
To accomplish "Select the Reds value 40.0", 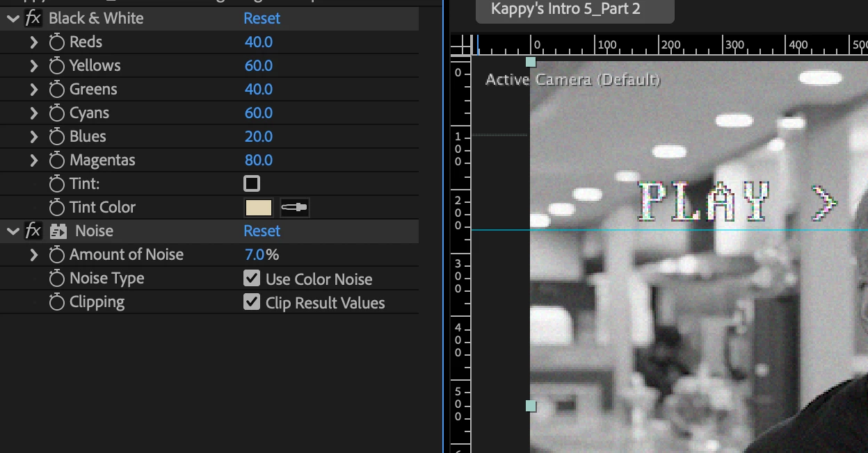I will pos(259,42).
